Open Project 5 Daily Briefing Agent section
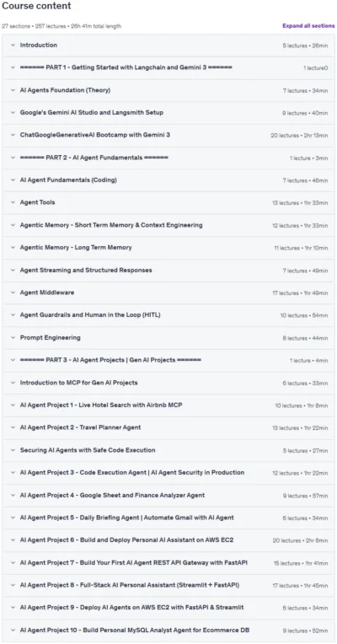This screenshot has height=644, width=337. tap(168, 518)
